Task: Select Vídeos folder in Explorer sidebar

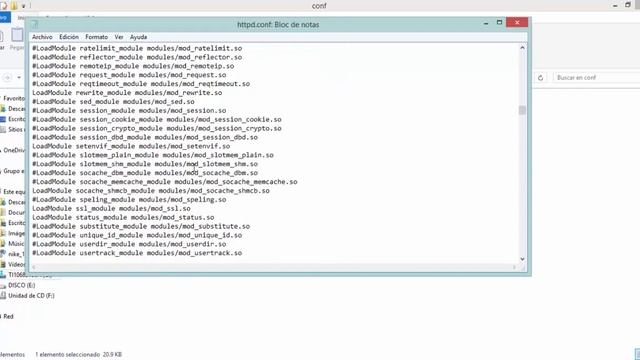Action: [x=16, y=264]
